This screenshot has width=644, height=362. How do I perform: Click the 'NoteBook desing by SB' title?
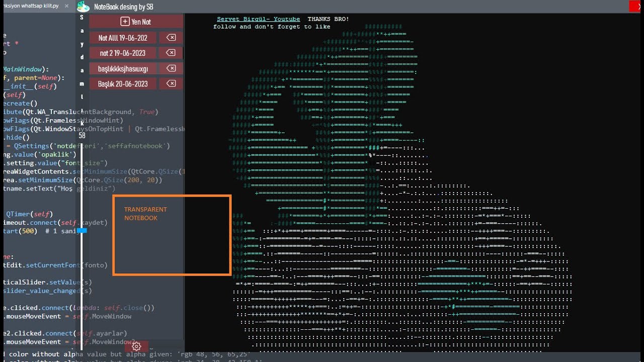tap(124, 7)
